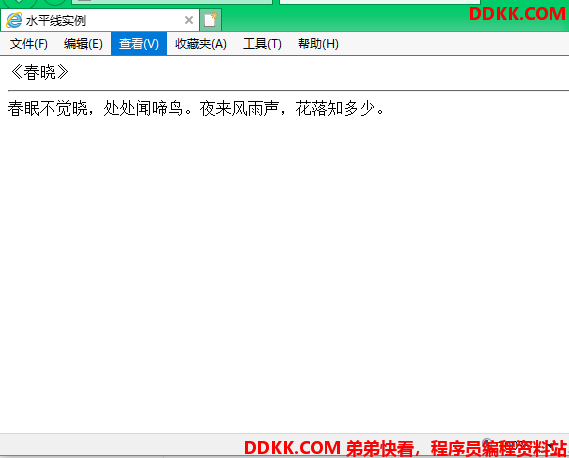Open the 收藏夹(A) favorites menu

tap(201, 44)
